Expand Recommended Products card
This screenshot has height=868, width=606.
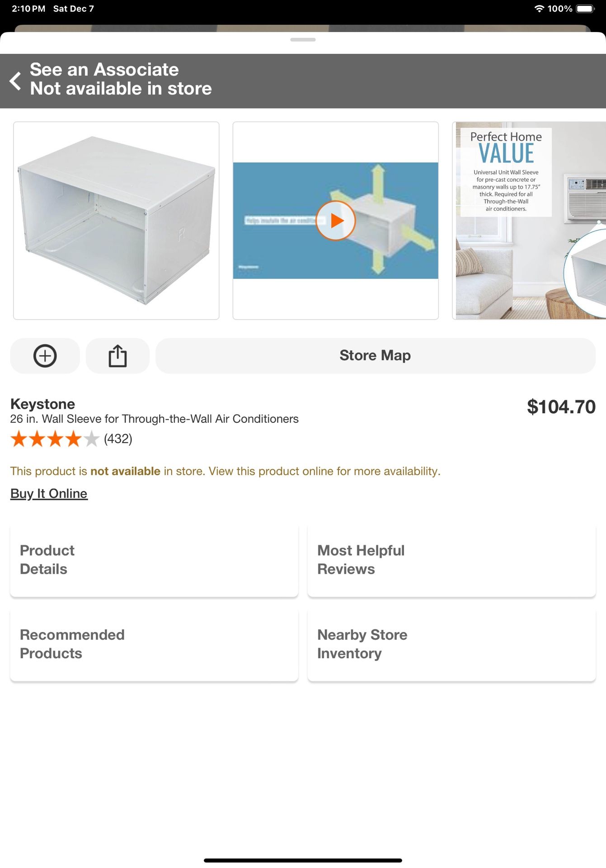[x=154, y=645]
